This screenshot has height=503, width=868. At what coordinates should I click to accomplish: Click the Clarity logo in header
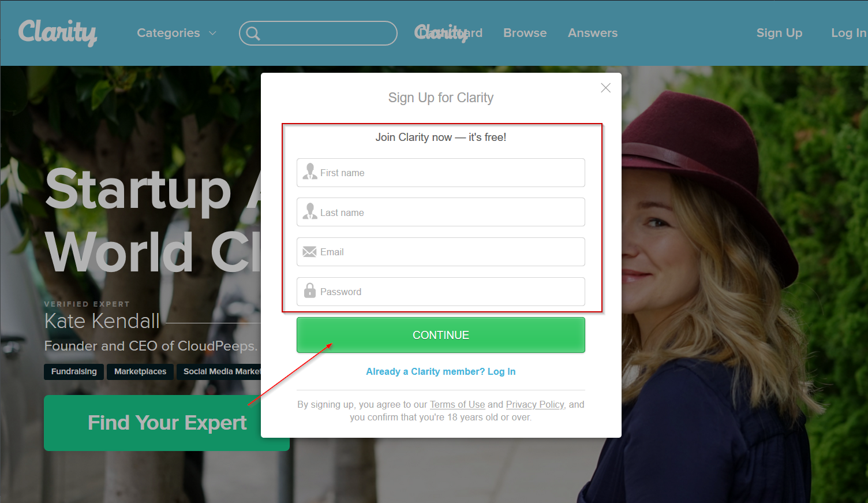57,32
